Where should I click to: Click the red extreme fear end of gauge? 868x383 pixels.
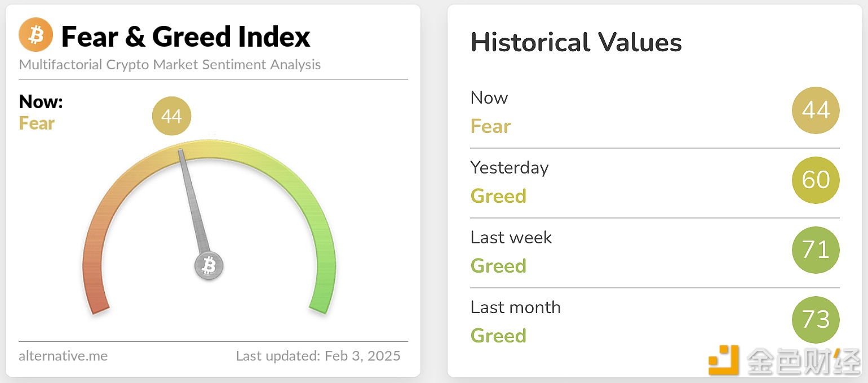point(98,304)
